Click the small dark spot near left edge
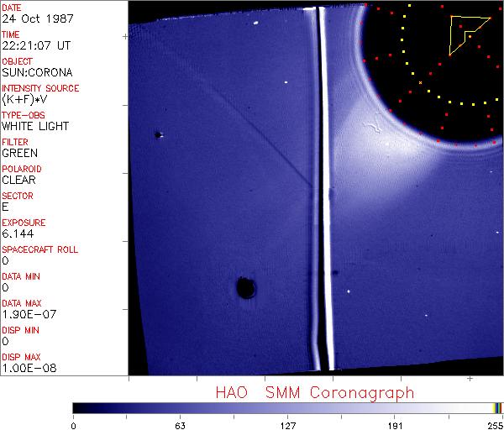This screenshot has width=504, height=430. [157, 134]
